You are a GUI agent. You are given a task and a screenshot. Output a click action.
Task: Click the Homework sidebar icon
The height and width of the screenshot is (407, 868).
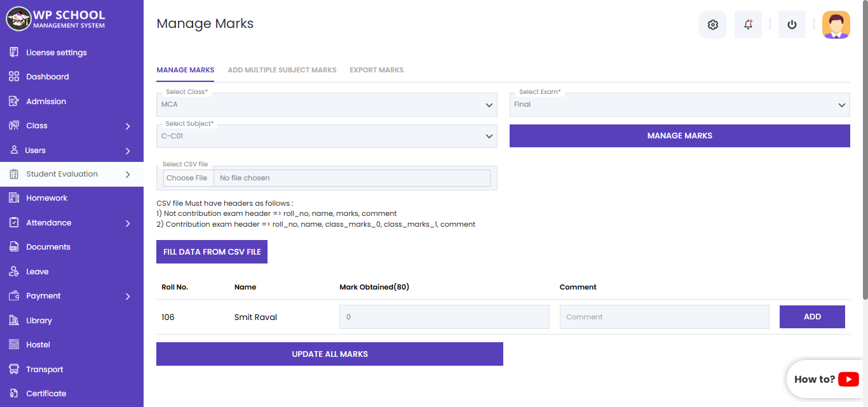click(14, 198)
